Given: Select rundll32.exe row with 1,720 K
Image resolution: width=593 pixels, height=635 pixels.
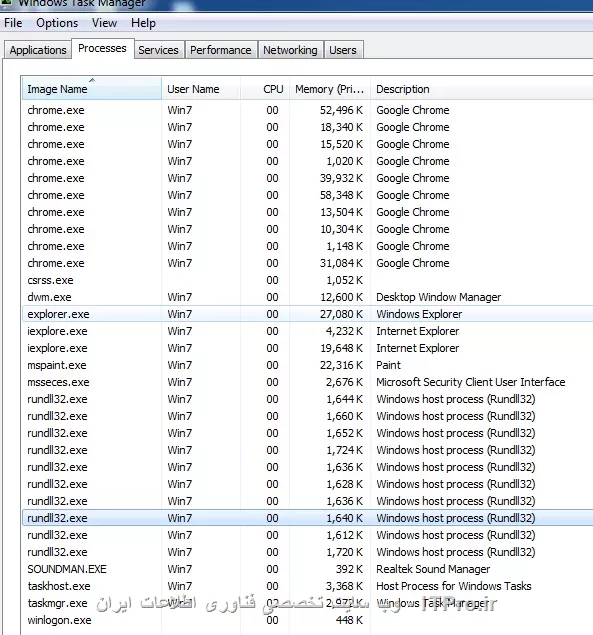Looking at the screenshot, I should pyautogui.click(x=308, y=552).
